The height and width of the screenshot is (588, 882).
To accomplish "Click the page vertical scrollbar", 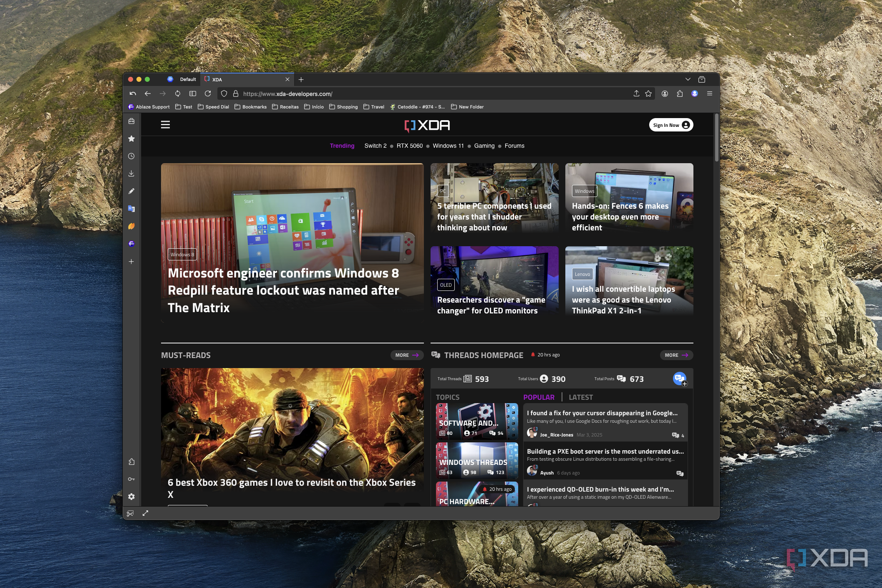I will point(716,138).
